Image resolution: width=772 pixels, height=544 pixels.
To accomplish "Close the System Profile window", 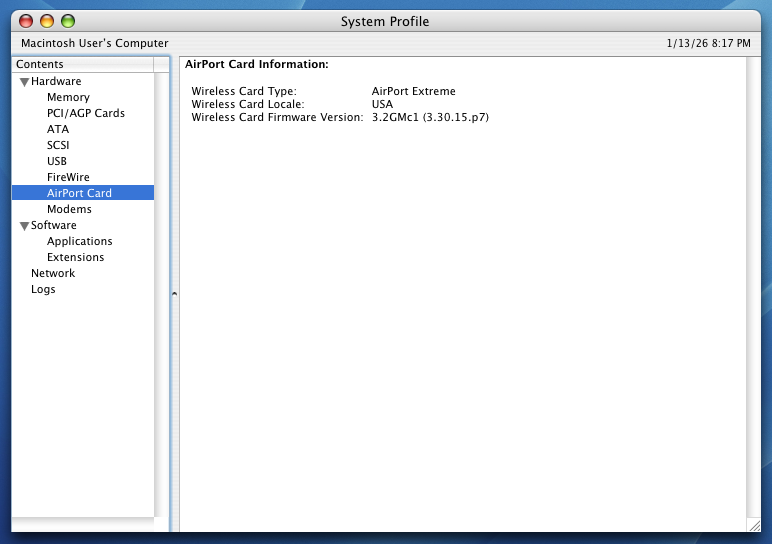I will pos(26,21).
